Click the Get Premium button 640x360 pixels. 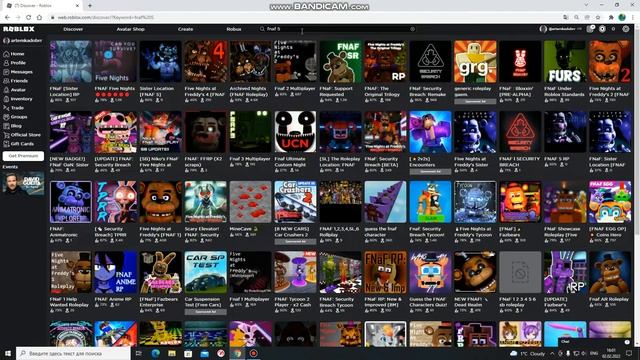tap(23, 156)
